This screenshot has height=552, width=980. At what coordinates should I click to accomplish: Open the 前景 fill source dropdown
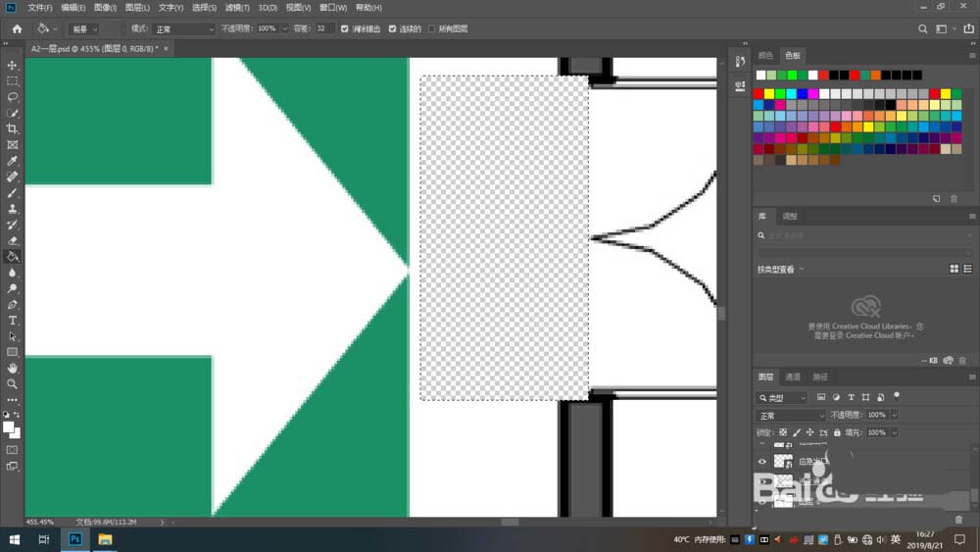(x=84, y=29)
